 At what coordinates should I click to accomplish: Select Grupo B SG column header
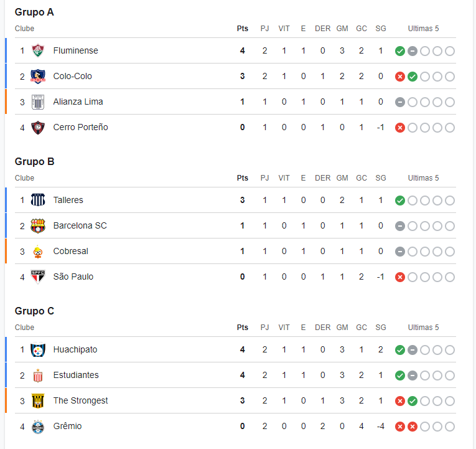tap(381, 178)
